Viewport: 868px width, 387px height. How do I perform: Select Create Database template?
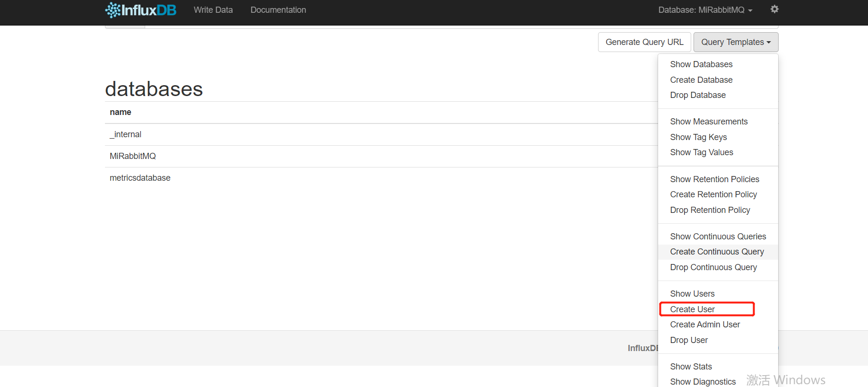[x=718, y=80]
